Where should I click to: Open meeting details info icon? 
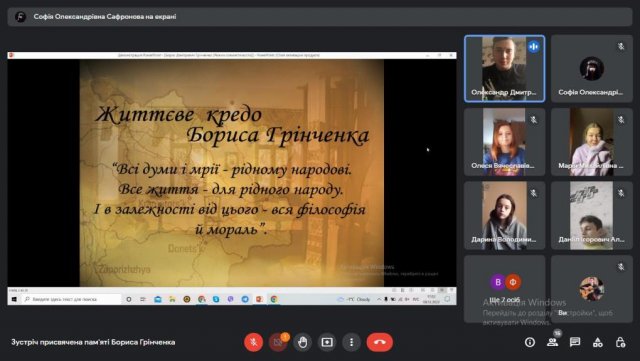coord(530,342)
